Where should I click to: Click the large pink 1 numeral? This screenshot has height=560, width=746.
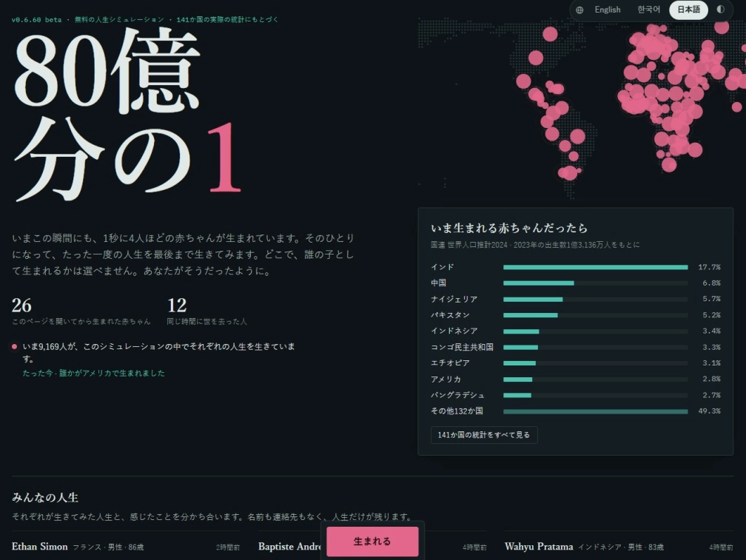[224, 157]
